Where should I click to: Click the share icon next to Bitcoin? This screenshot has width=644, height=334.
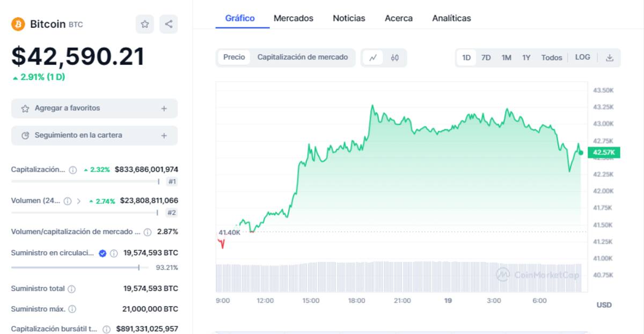coord(169,24)
